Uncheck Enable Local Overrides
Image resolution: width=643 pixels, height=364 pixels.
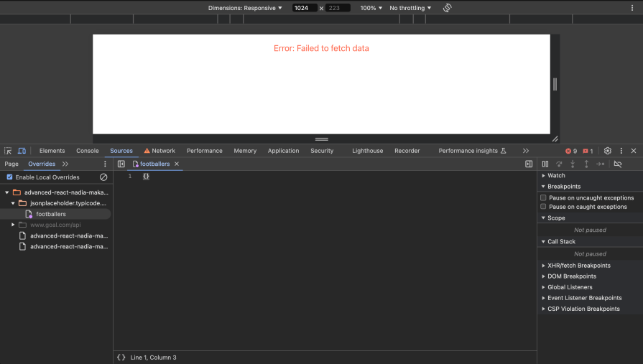pos(9,177)
